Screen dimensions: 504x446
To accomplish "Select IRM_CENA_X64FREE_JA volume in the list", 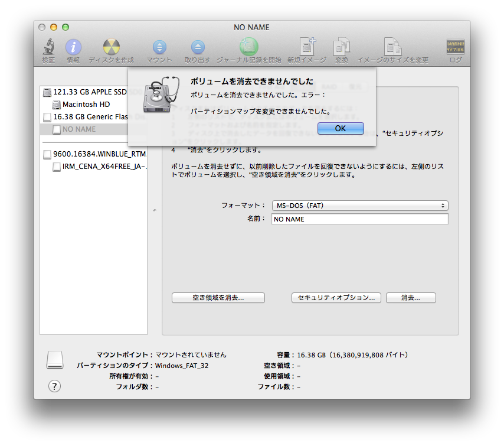I will [x=93, y=167].
